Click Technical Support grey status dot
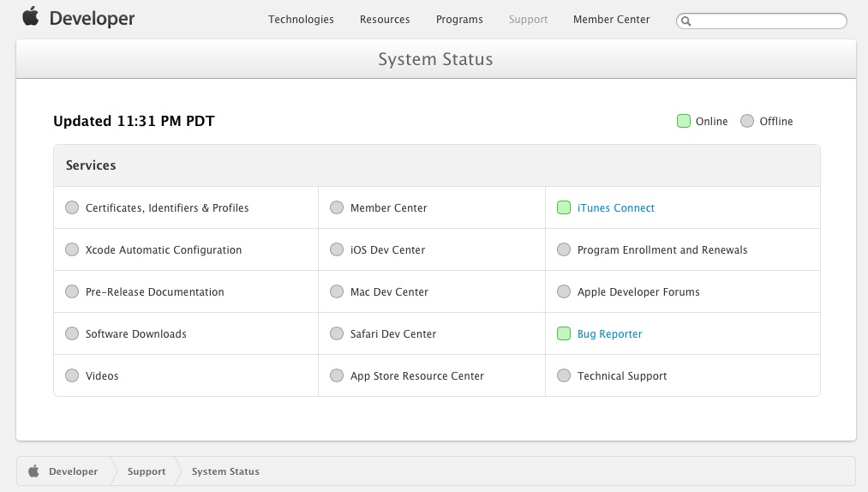The width and height of the screenshot is (868, 492). 564,375
